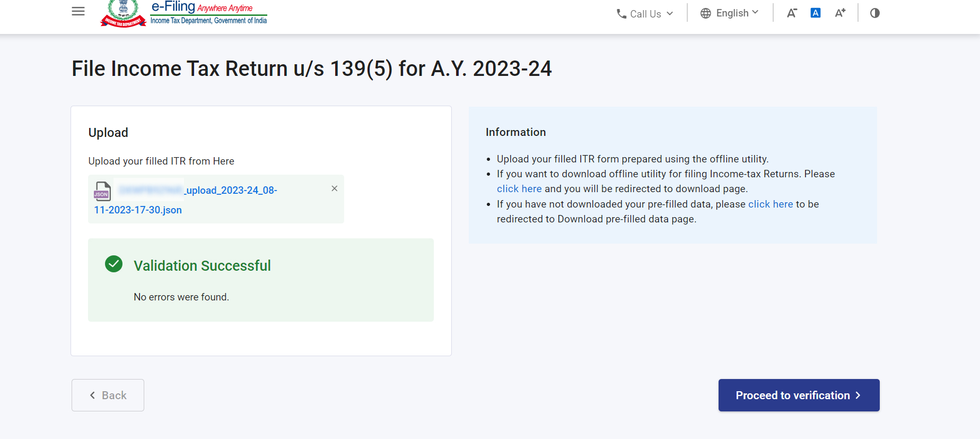Screen dimensions: 980x439
Task: Go back using the Back button
Action: click(108, 395)
